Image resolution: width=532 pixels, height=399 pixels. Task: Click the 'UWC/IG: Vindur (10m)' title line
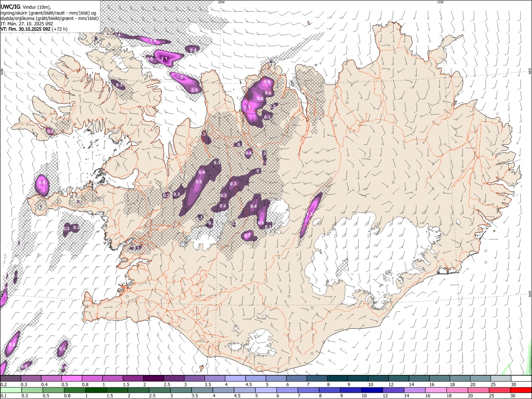click(x=26, y=7)
